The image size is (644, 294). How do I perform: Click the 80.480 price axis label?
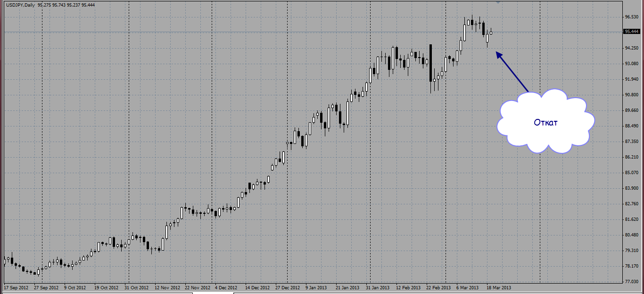click(x=631, y=235)
